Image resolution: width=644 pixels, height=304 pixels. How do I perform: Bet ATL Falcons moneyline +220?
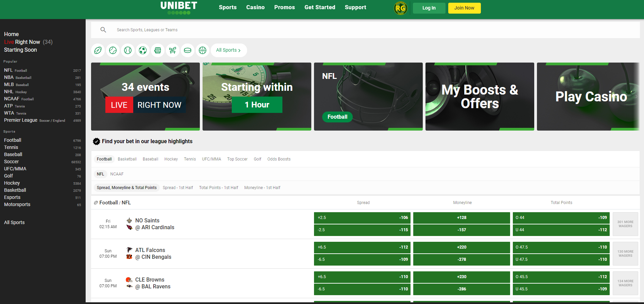tap(462, 247)
